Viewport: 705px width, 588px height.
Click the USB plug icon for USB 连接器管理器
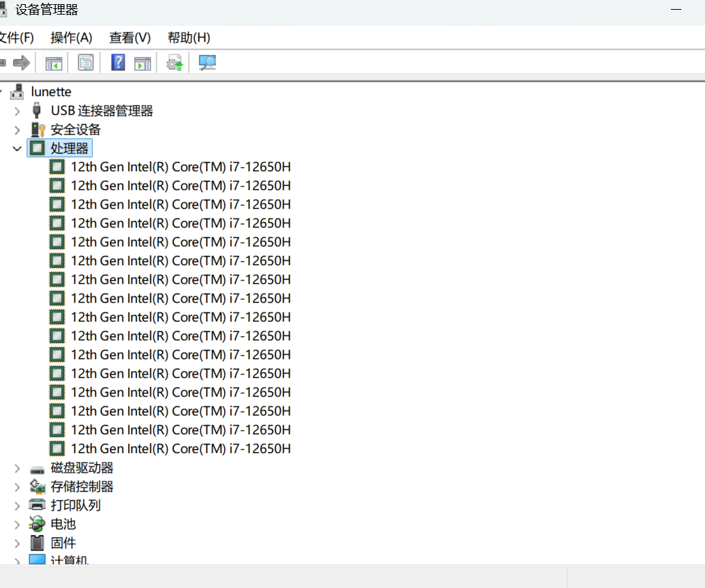pyautogui.click(x=37, y=111)
